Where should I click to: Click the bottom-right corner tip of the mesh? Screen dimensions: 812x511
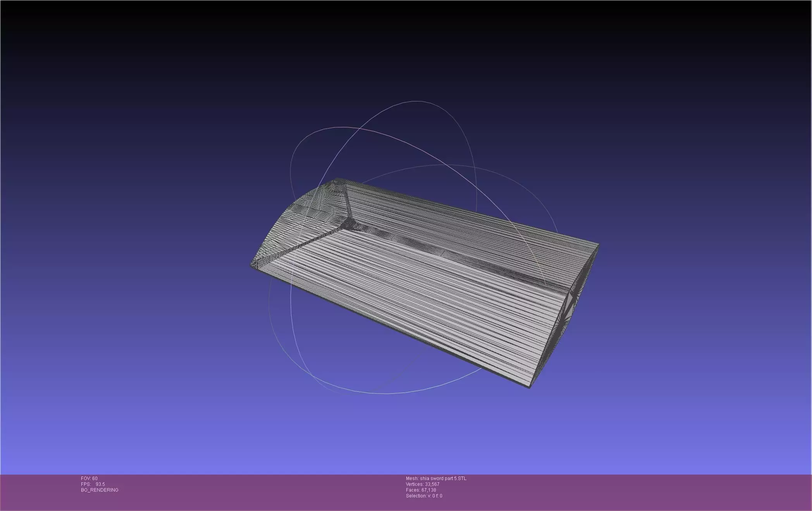click(x=530, y=387)
